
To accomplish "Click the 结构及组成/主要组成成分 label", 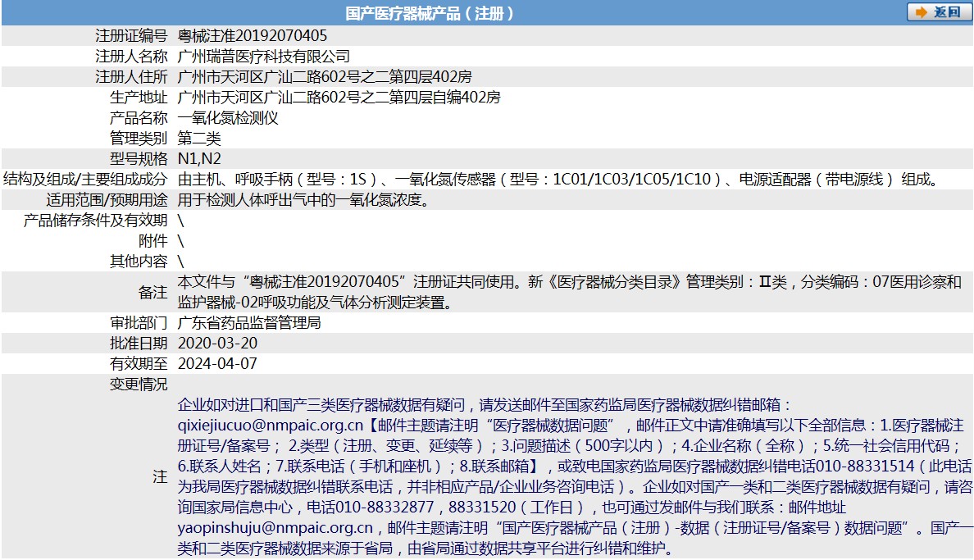I will (86, 179).
